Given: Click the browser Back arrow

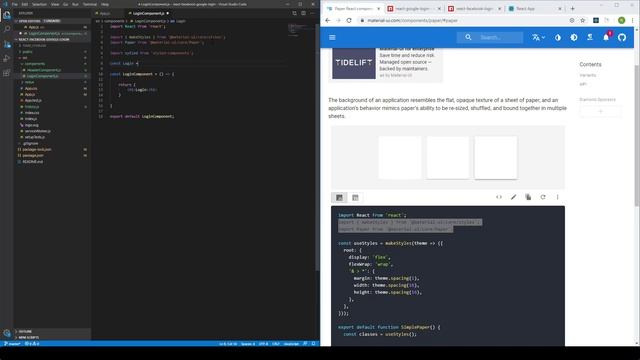Looking at the screenshot, I should 328,20.
